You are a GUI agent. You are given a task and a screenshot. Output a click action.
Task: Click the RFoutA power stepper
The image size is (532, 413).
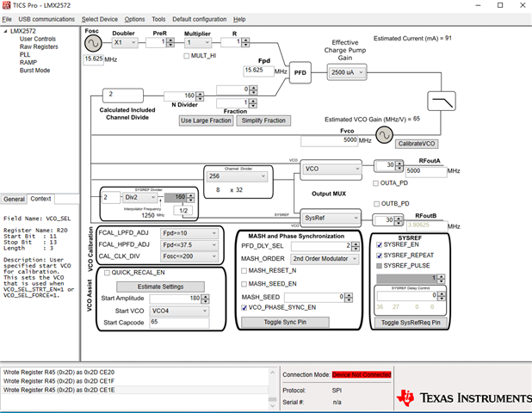point(399,166)
